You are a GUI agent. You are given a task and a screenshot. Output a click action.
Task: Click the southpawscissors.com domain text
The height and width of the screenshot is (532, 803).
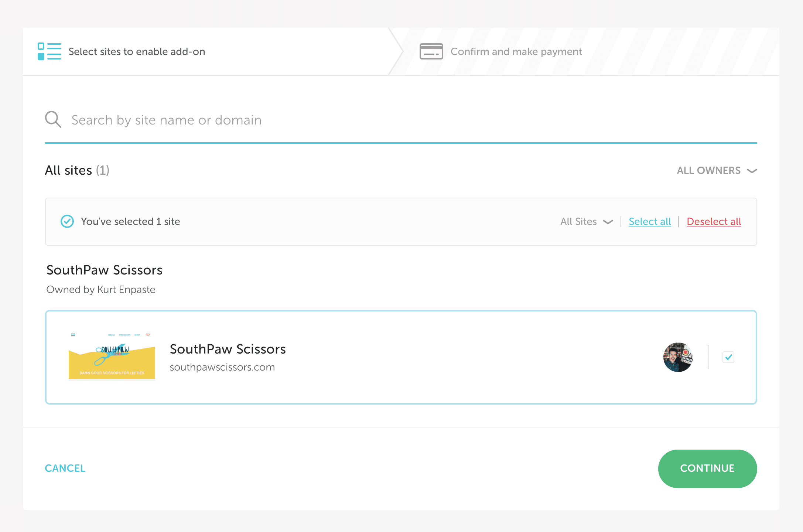pos(222,367)
